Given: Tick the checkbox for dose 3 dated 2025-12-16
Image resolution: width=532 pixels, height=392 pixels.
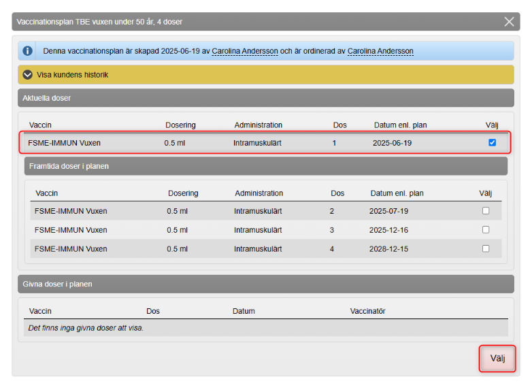Looking at the screenshot, I should point(485,230).
